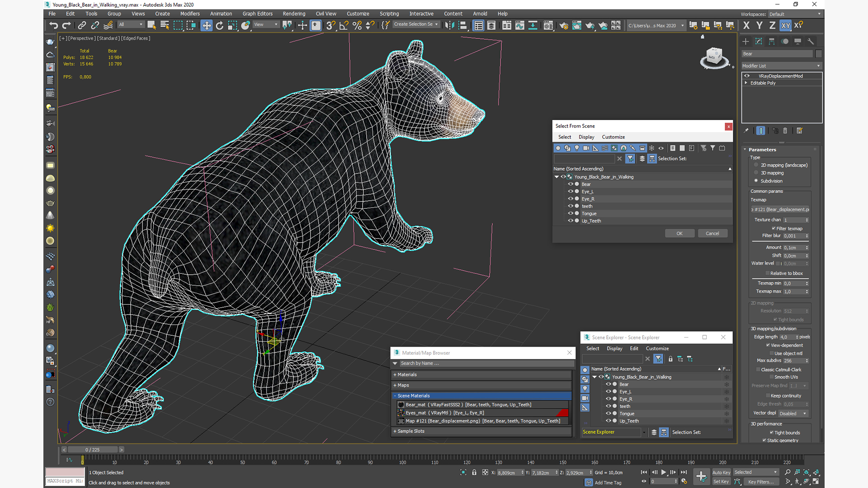This screenshot has height=488, width=868.
Task: Restrict to X axis constraint
Action: [746, 25]
